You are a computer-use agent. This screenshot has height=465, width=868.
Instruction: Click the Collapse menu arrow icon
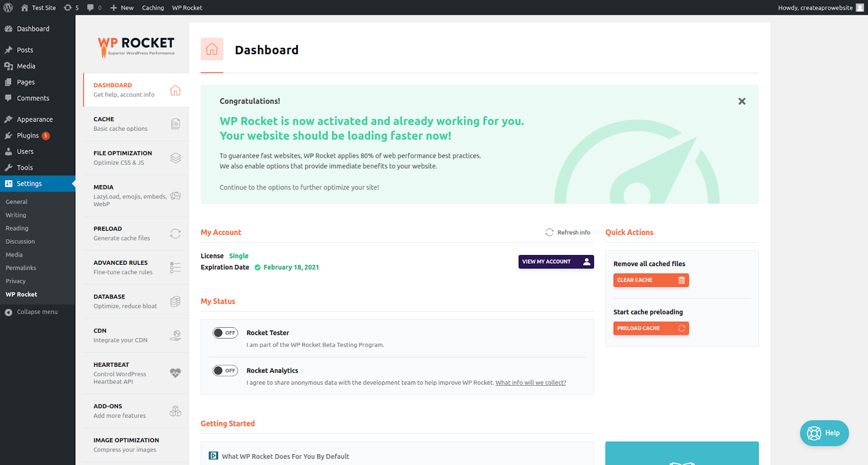click(x=8, y=312)
